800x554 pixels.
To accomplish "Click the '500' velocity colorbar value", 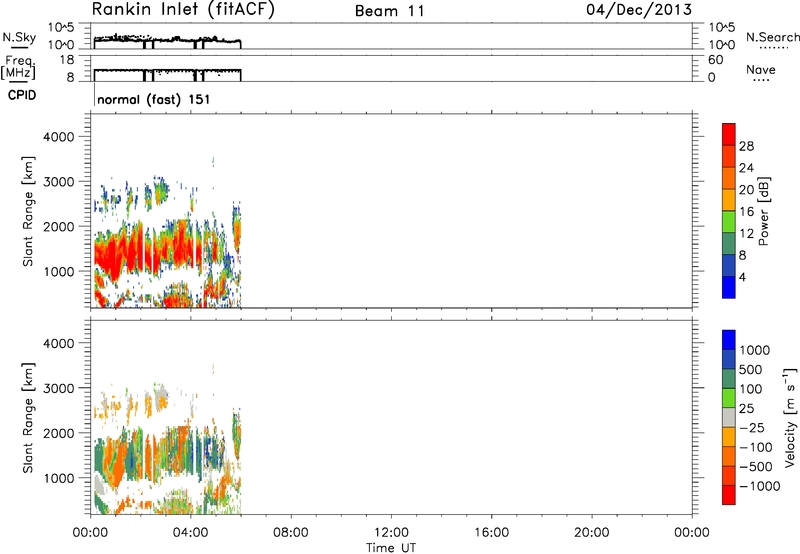I will point(751,370).
